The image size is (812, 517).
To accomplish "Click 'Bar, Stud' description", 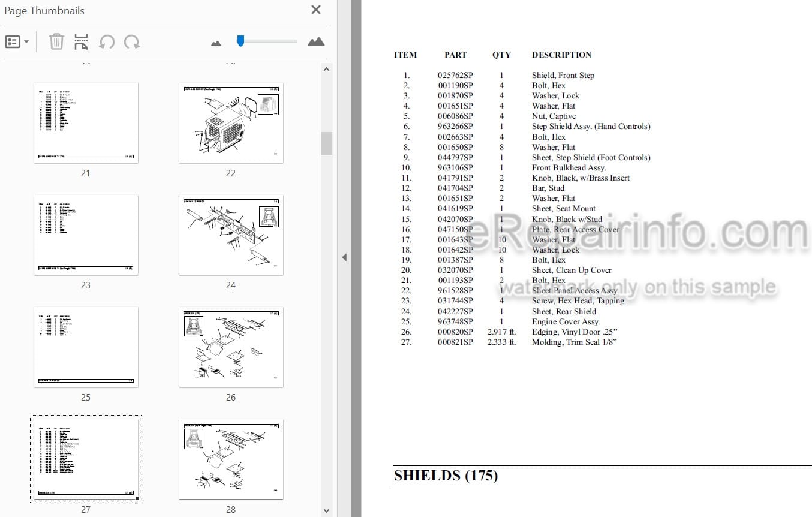I will [x=548, y=188].
